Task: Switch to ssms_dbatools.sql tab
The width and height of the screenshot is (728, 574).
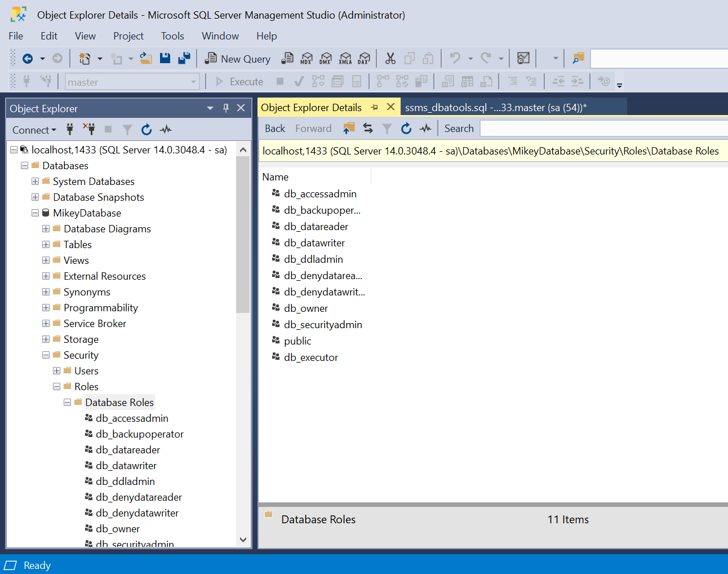Action: [x=496, y=108]
